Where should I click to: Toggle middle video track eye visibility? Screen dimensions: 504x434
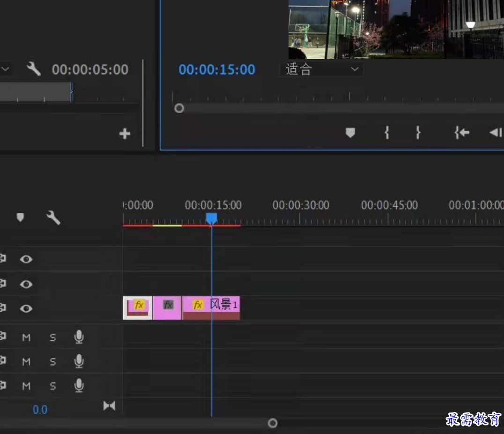tap(26, 284)
